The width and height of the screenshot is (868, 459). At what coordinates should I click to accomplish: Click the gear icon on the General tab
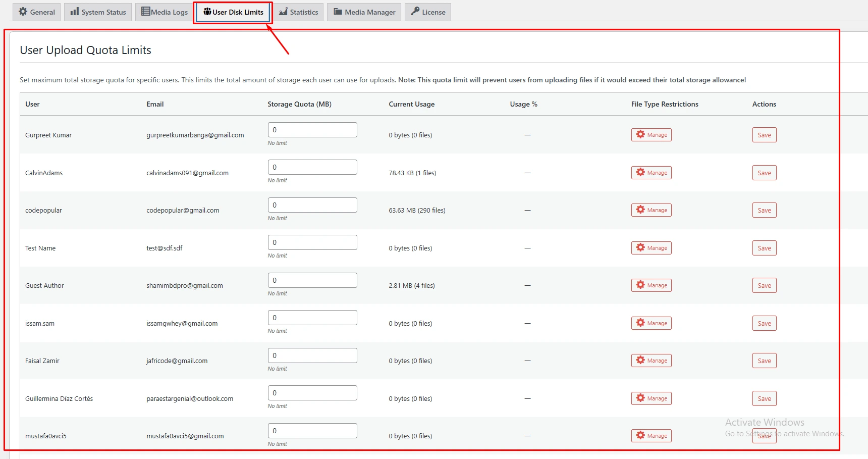click(x=22, y=12)
